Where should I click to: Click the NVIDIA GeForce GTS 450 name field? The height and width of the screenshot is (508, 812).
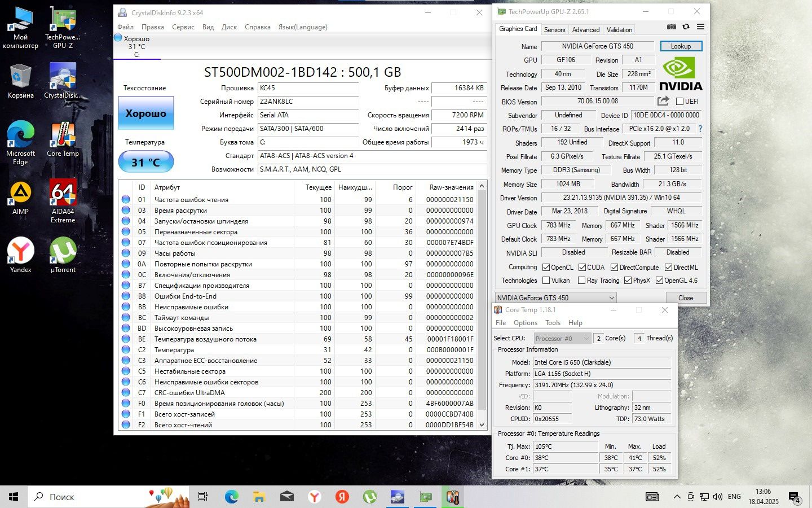[597, 46]
